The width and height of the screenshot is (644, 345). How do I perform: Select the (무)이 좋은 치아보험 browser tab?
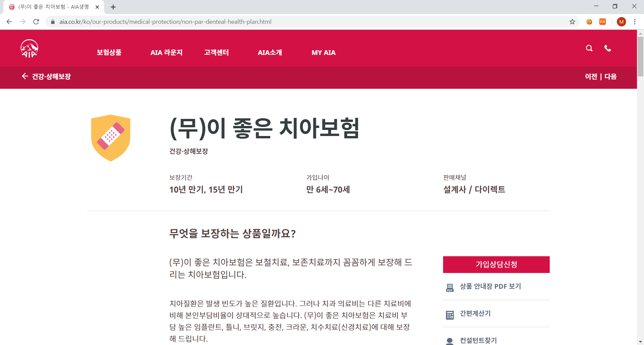54,7
